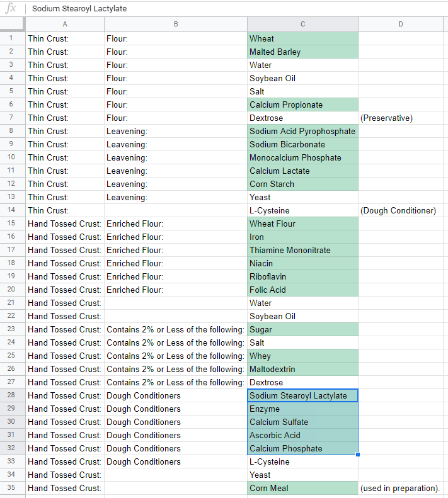448x498 pixels.
Task: Select the L-Cysteine cell in row 33
Action: click(x=302, y=461)
